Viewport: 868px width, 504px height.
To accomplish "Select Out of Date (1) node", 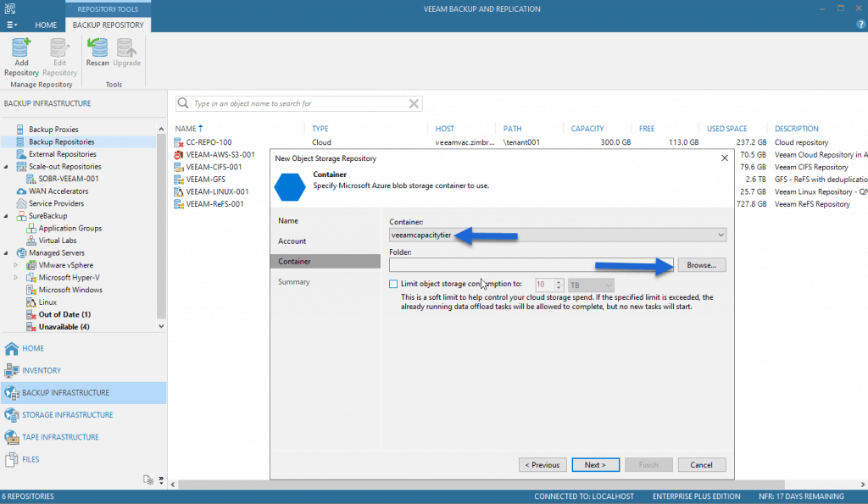I will click(x=64, y=314).
